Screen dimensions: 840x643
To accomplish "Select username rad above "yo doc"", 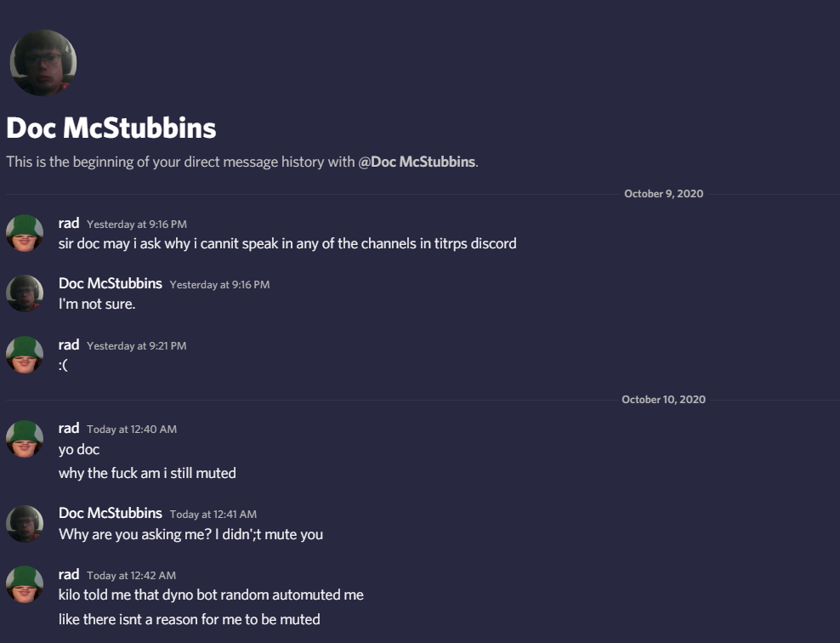I will tap(69, 429).
